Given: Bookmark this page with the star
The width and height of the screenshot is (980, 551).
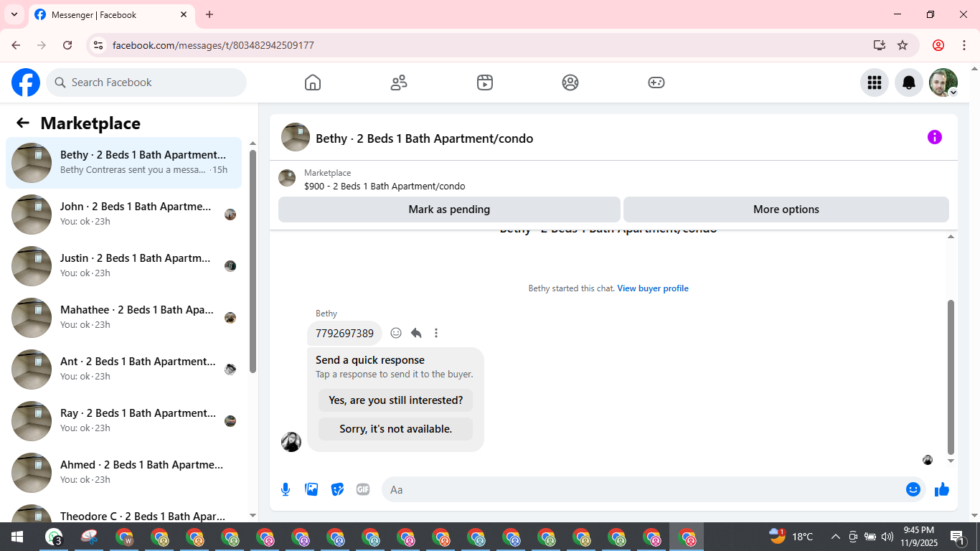Looking at the screenshot, I should (x=903, y=45).
